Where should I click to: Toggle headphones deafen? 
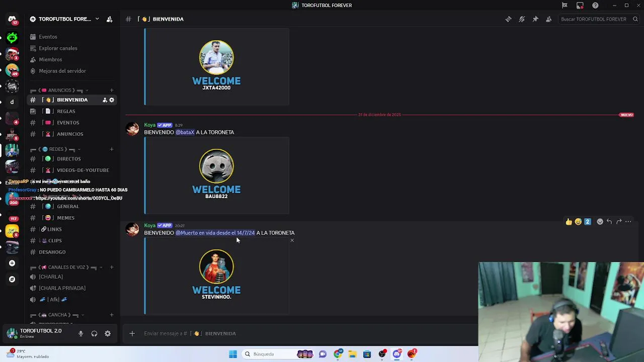coord(94,333)
